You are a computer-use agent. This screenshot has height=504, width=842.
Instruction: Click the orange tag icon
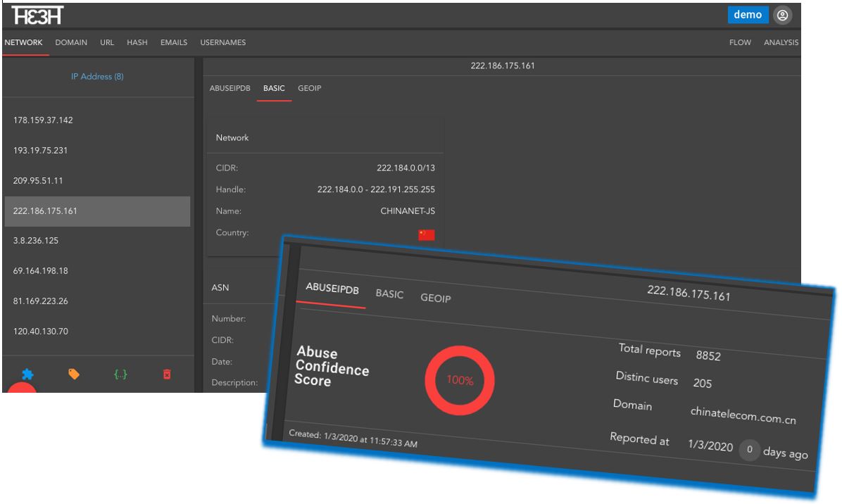pyautogui.click(x=73, y=374)
